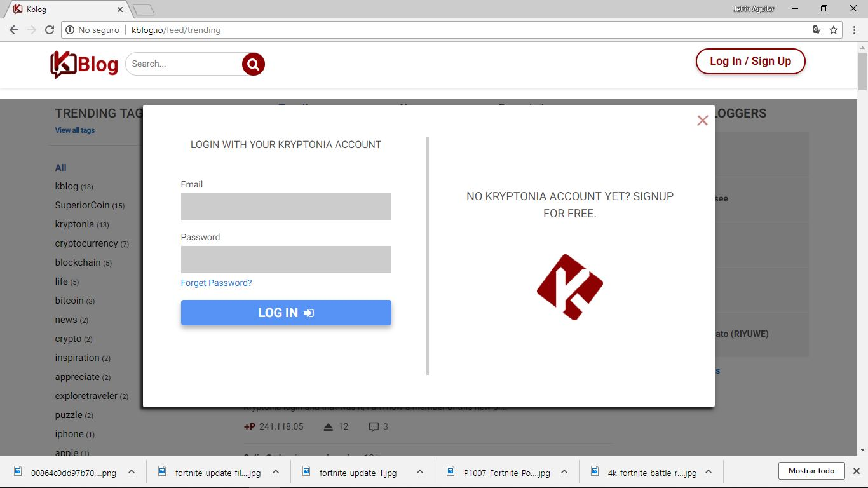Click the +P 241,118.05 reward value

274,427
